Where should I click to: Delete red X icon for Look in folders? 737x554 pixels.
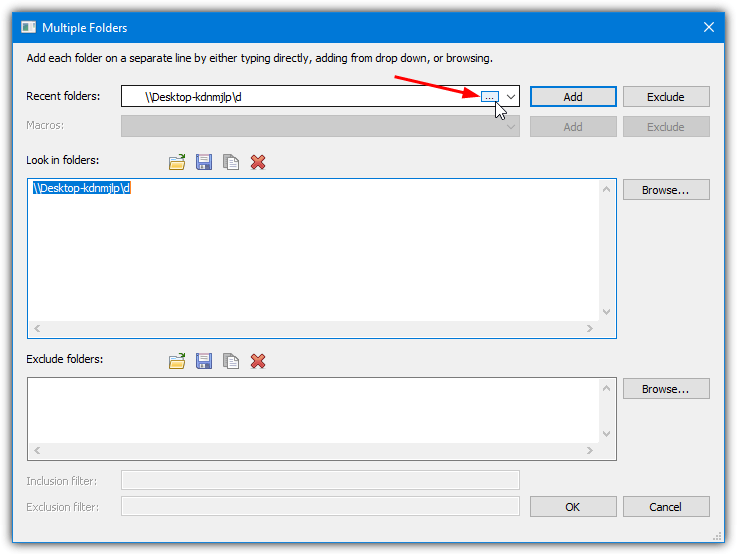(258, 162)
